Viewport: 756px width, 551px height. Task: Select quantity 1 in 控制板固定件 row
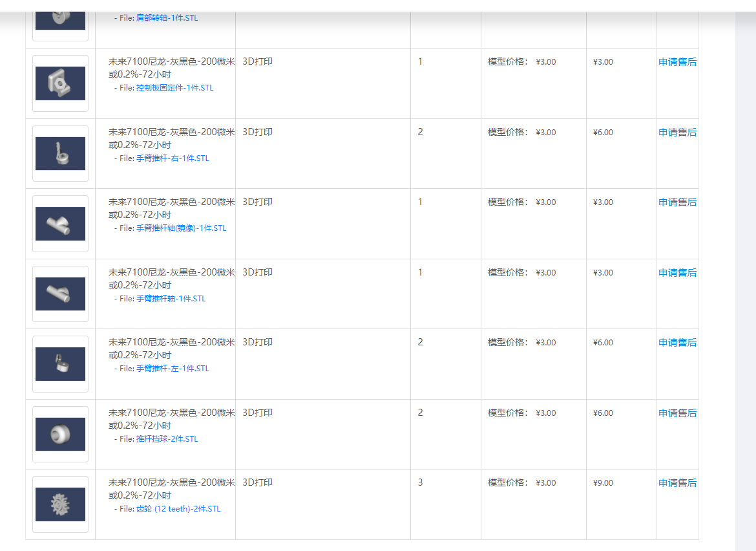(x=421, y=61)
